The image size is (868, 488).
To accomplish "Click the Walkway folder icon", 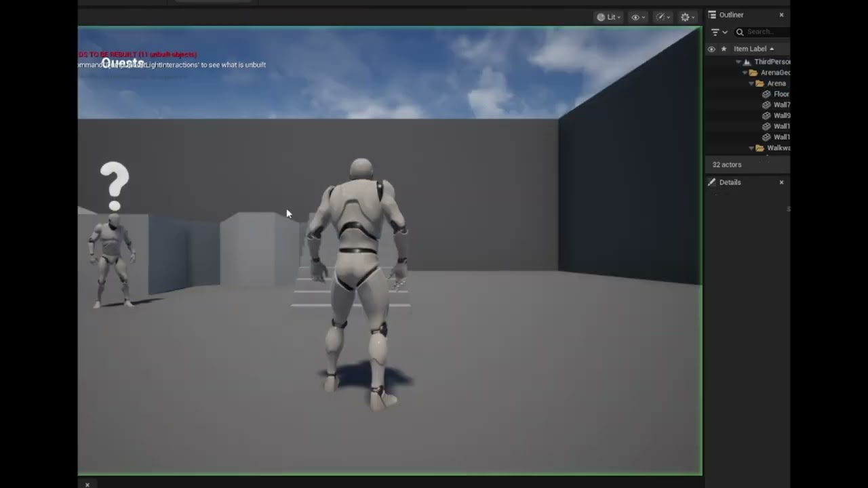I will click(x=759, y=148).
